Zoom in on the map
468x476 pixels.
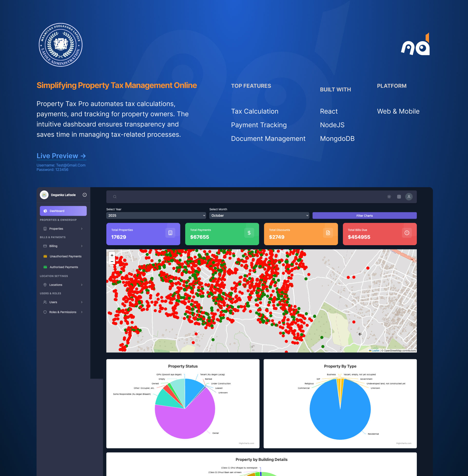pos(112,255)
